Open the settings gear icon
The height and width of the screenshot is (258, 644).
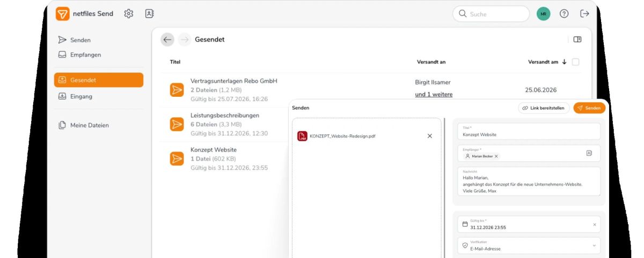point(129,14)
